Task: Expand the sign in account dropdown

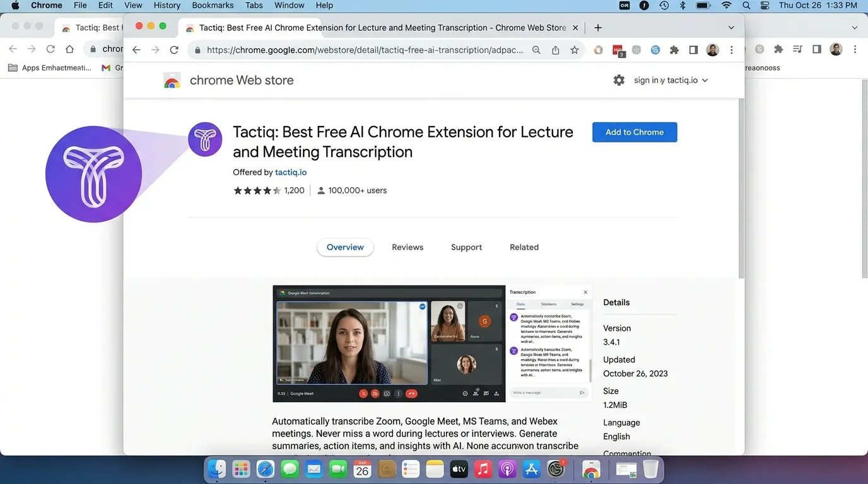Action: point(671,80)
